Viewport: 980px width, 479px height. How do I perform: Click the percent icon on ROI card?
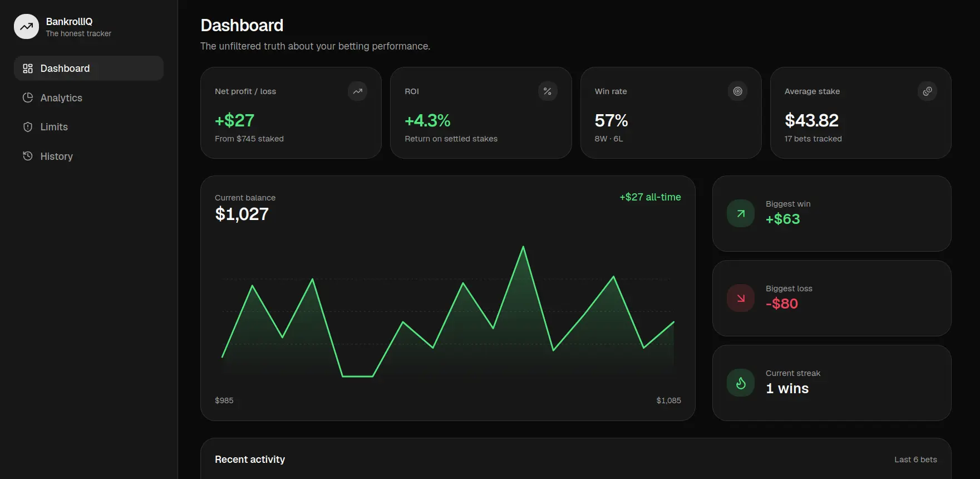(548, 91)
